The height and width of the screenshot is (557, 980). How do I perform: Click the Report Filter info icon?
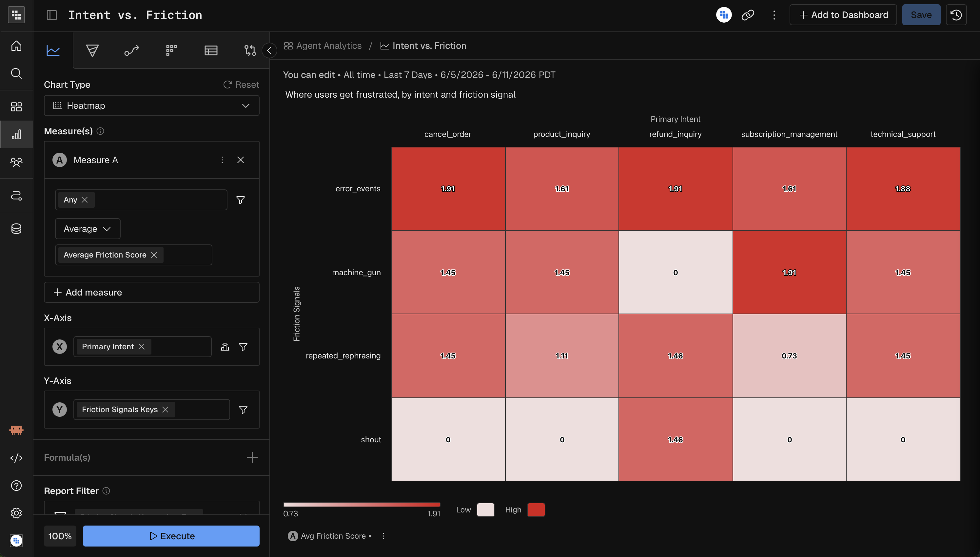107,491
